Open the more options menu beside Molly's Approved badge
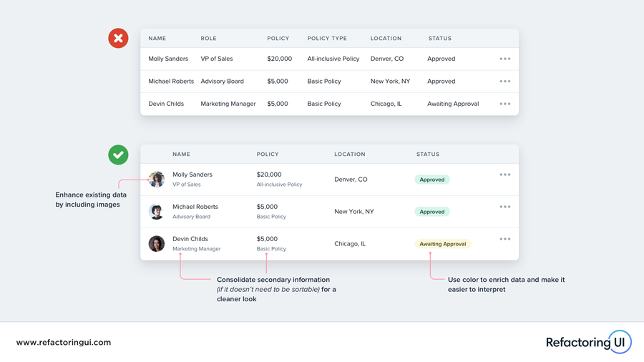644x362 pixels. click(x=504, y=175)
